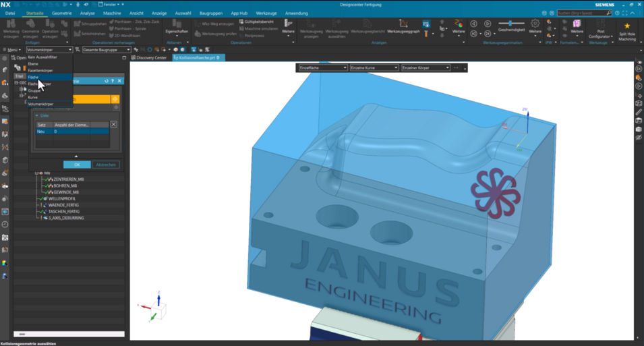
Task: Click the animation settings gear Weitere icon
Action: point(535,24)
